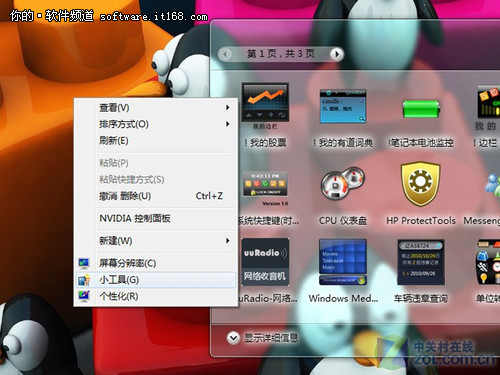Viewport: 500px width, 375px height.
Task: Click the Ctrl+Z shortcut text
Action: [209, 196]
